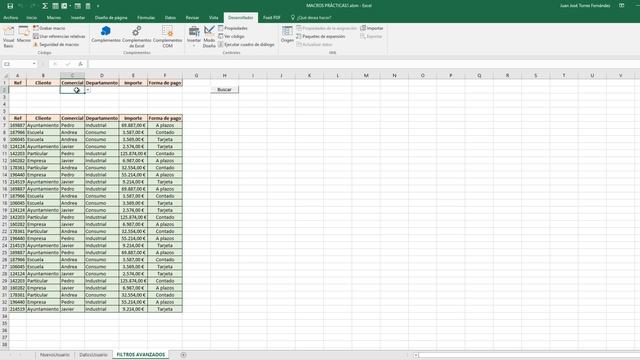Screen dimensions: 640x360
Task: Toggle Modo Diseño design mode
Action: pyautogui.click(x=209, y=36)
